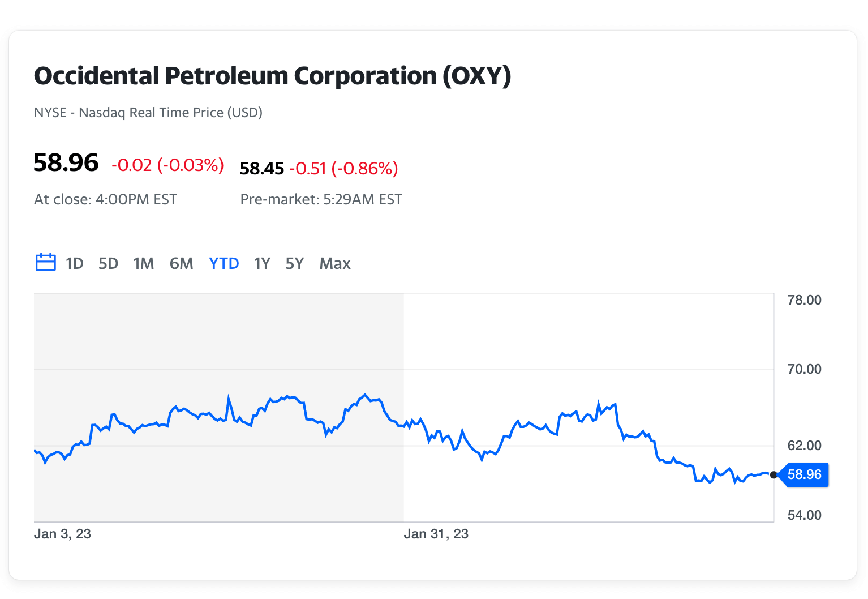The height and width of the screenshot is (599, 868).
Task: Click the -0.51 (-0.86%) pre-market change
Action: tap(344, 168)
